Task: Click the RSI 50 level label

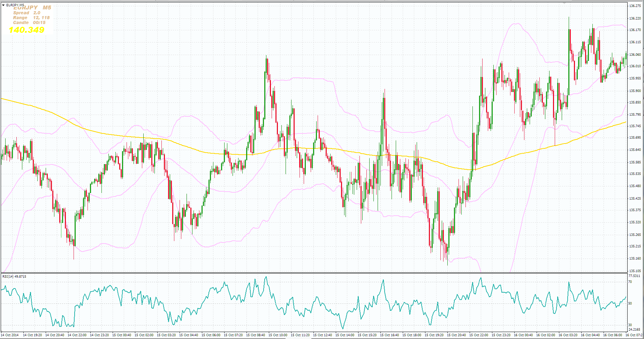Action: [630, 303]
